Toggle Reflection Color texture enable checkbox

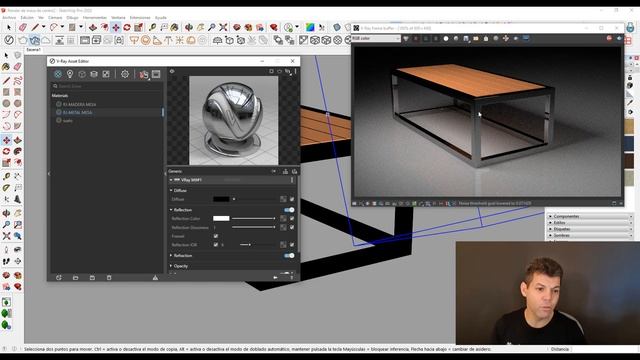click(292, 218)
